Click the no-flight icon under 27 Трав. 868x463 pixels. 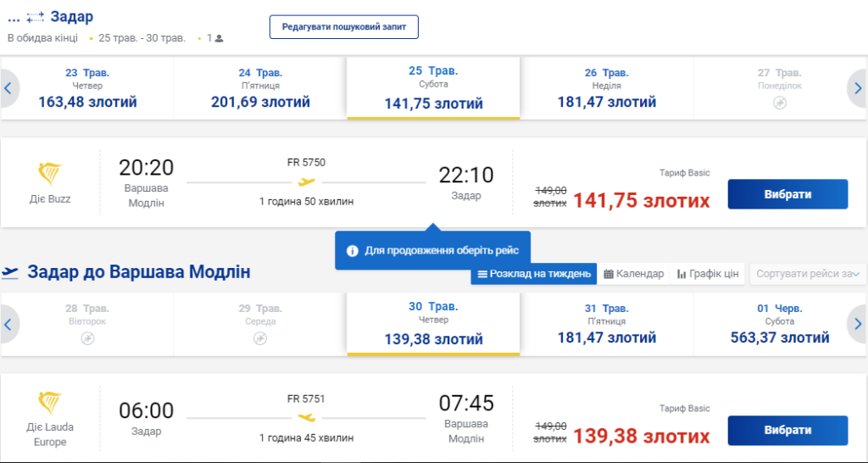779,103
